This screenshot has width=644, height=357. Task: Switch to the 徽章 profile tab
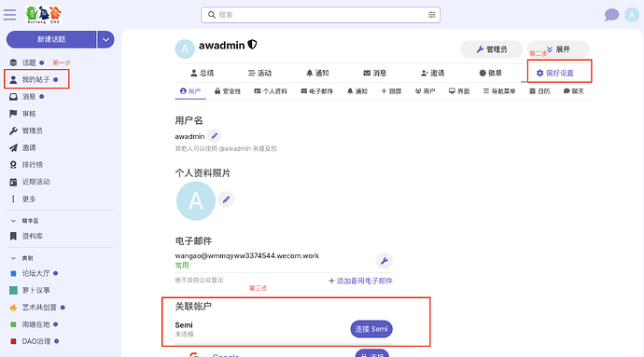[490, 73]
